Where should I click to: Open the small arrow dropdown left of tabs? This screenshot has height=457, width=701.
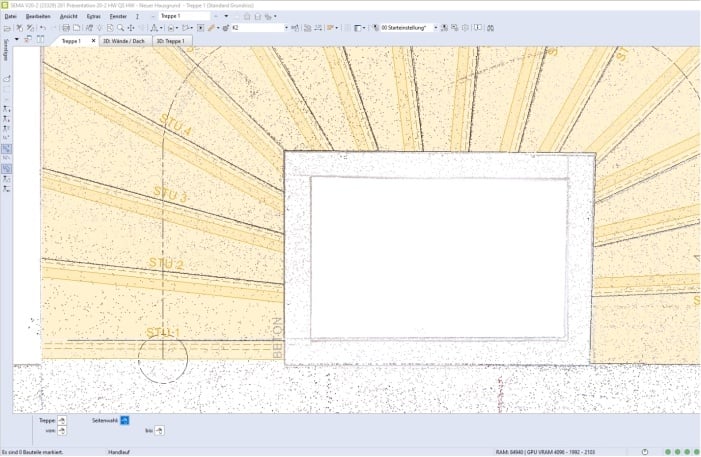click(x=17, y=39)
